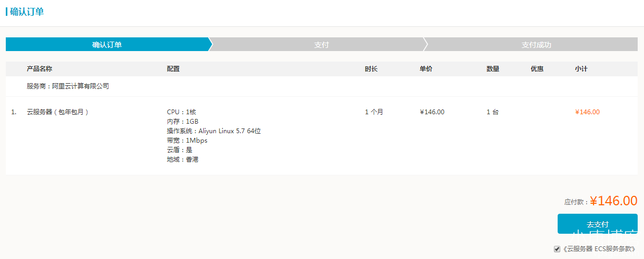Click the 确认订单 page heading

(27, 12)
